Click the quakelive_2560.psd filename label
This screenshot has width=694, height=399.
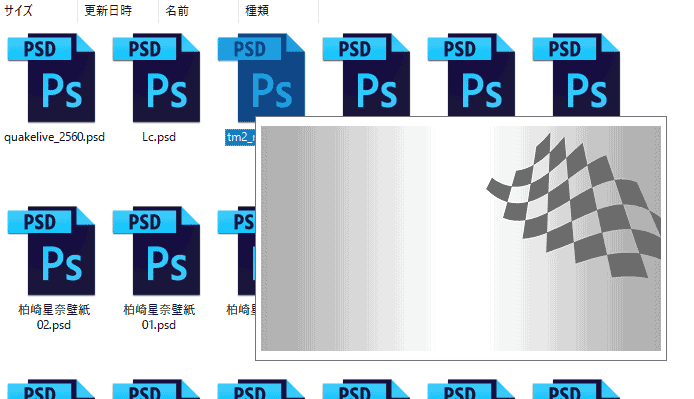54,137
